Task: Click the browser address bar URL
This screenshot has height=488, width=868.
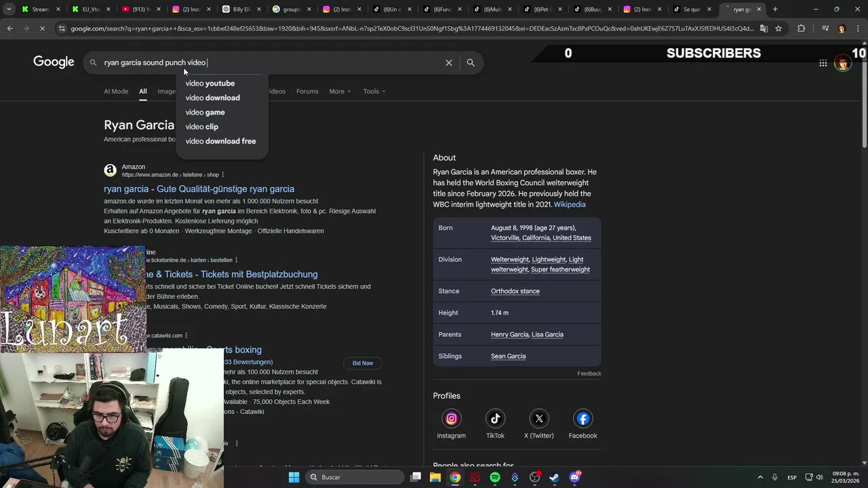Action: point(412,28)
